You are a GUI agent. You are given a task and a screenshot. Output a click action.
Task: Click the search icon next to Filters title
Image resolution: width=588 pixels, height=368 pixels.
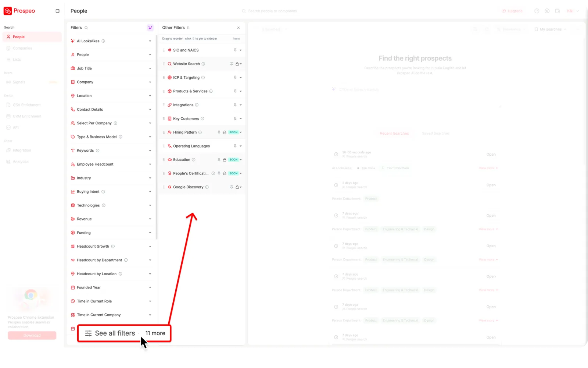pos(86,28)
